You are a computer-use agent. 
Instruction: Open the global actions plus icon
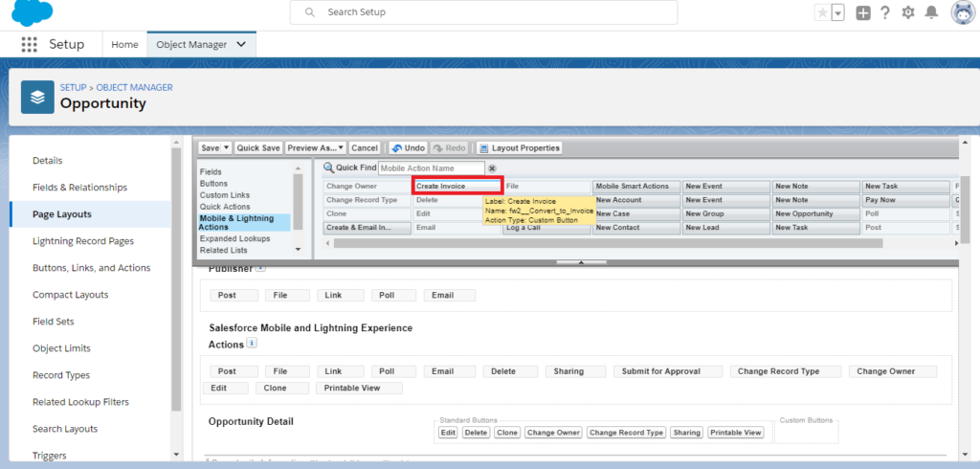click(863, 12)
